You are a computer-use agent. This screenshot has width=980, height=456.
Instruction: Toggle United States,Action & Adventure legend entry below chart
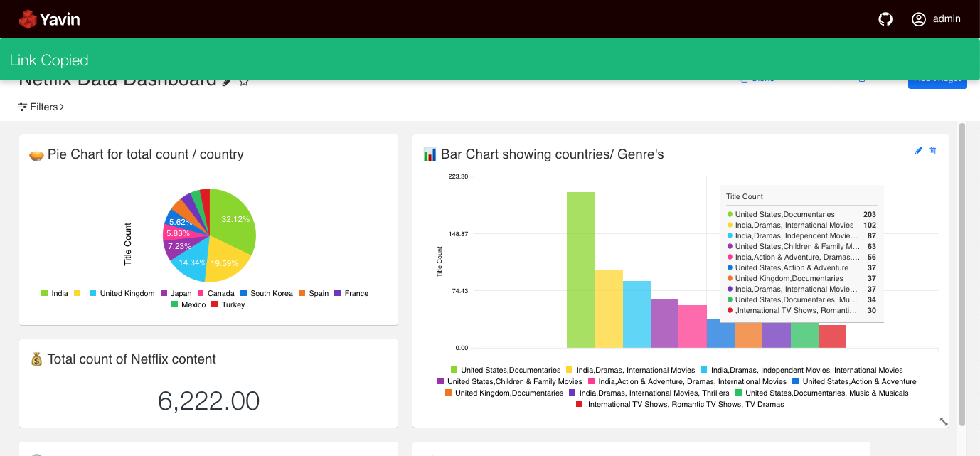pyautogui.click(x=855, y=381)
